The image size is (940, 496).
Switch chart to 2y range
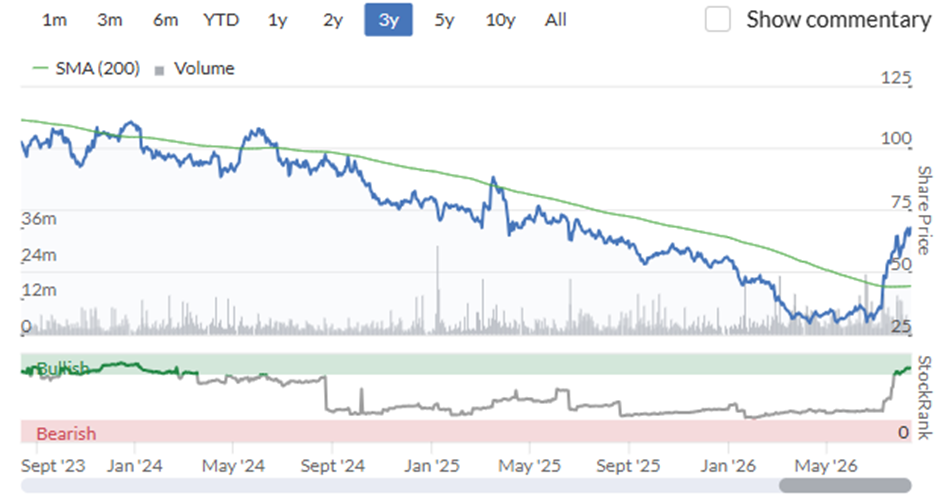point(333,20)
